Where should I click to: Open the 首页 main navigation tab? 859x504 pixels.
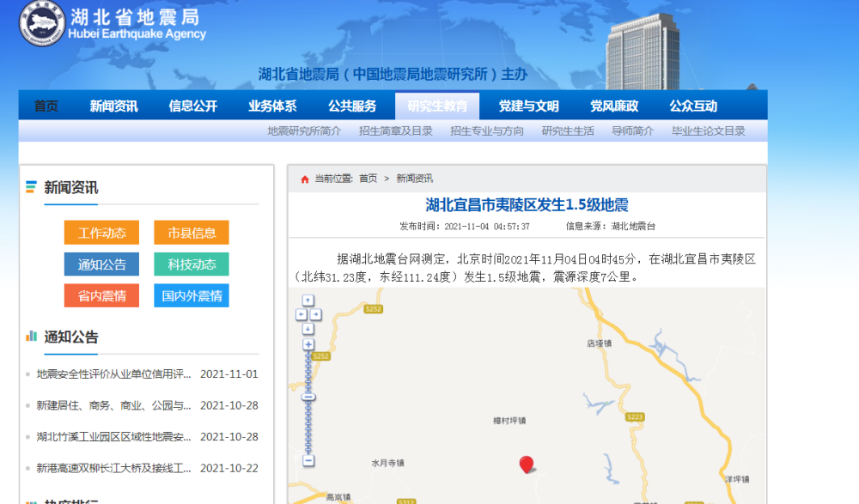coord(46,106)
